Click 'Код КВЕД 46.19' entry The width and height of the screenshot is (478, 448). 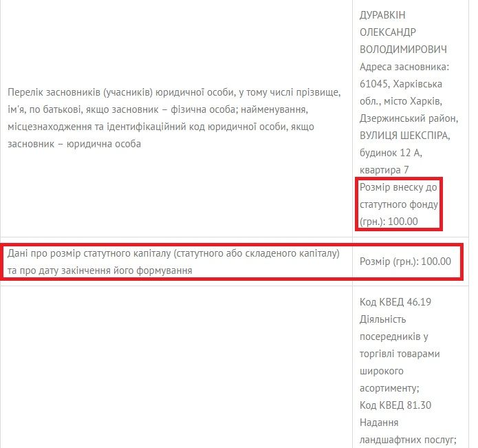[395, 302]
